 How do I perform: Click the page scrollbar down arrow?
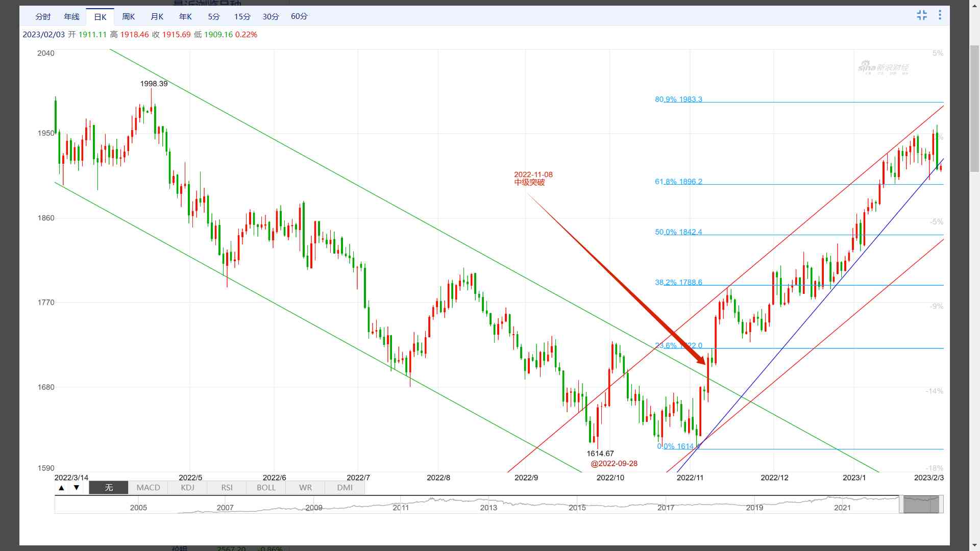974,546
